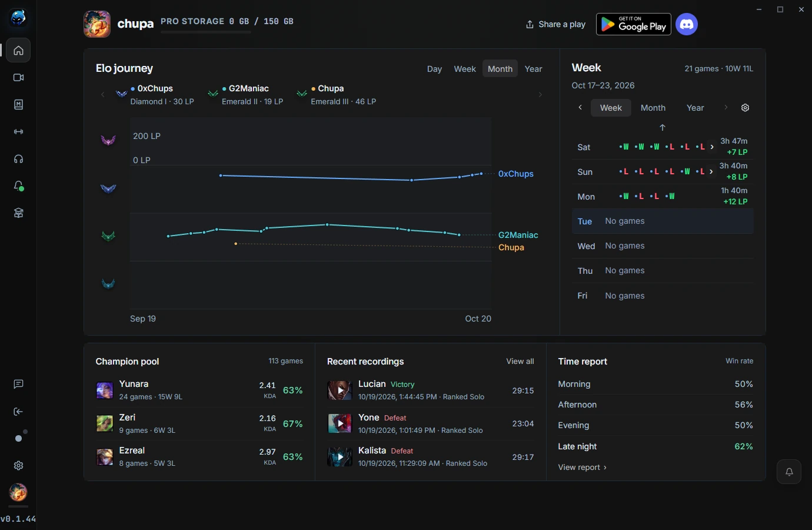
Task: Go to next period with right chevron
Action: click(726, 107)
